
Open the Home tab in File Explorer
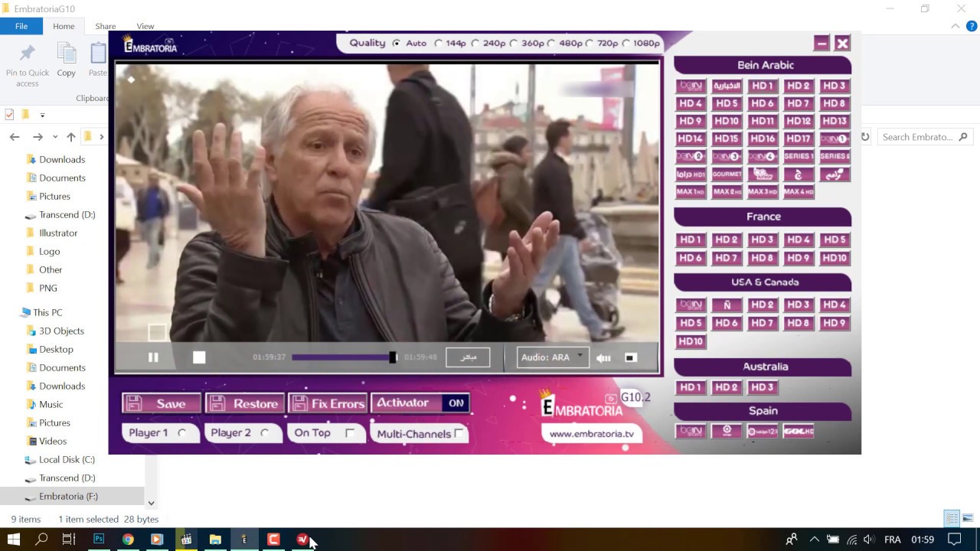pos(64,26)
